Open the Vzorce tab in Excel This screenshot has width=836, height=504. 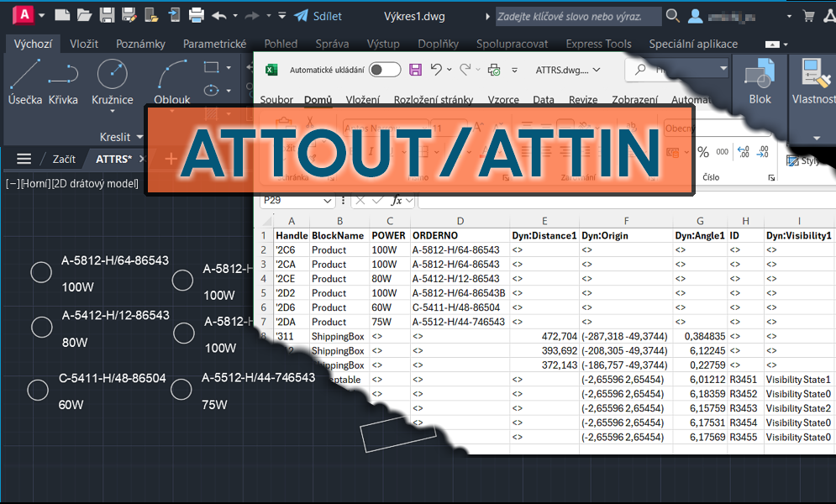tap(502, 99)
